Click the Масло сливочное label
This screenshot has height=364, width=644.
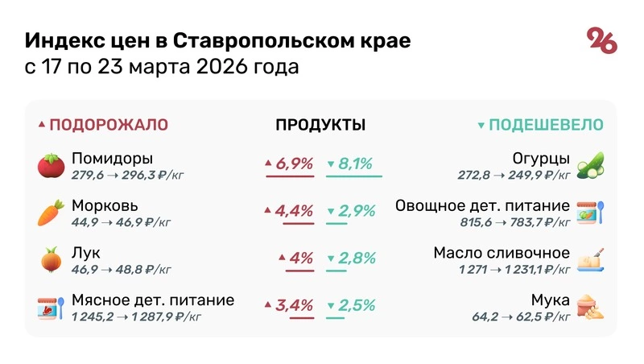(x=502, y=253)
